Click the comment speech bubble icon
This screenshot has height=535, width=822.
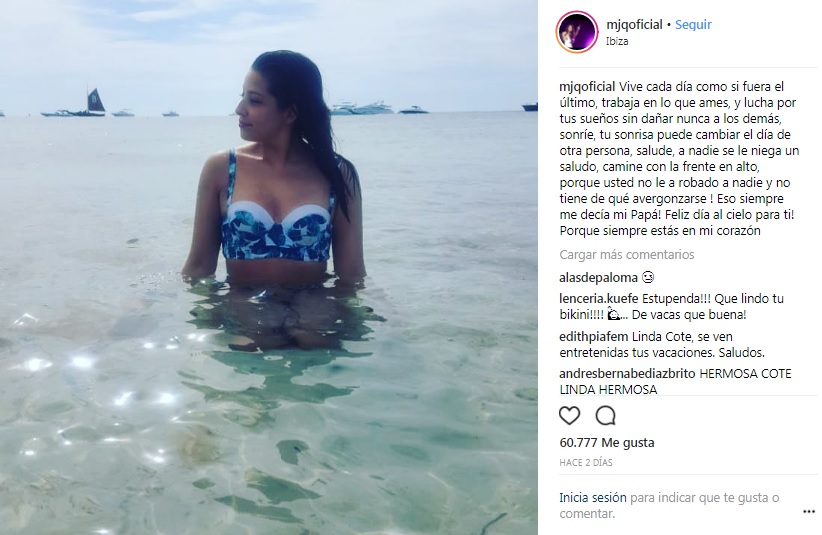(605, 416)
